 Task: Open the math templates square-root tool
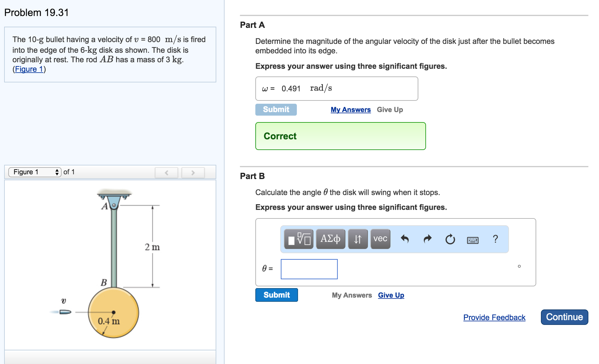[299, 239]
